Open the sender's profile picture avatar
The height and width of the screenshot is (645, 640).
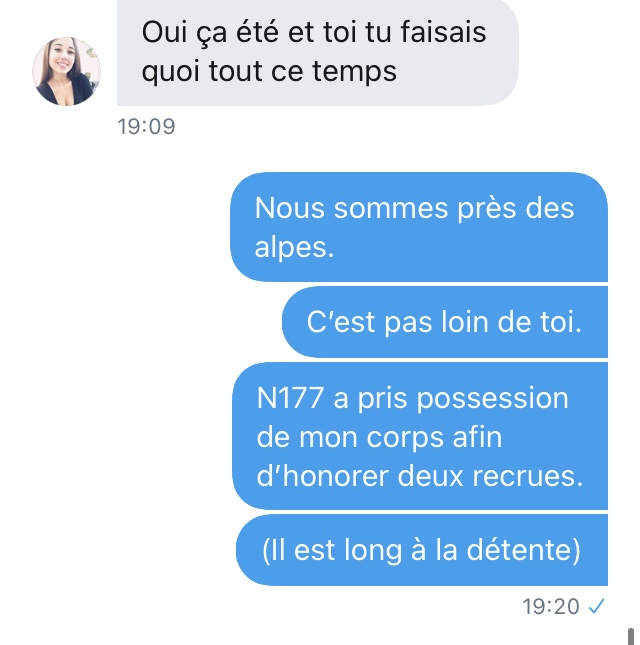click(x=66, y=72)
